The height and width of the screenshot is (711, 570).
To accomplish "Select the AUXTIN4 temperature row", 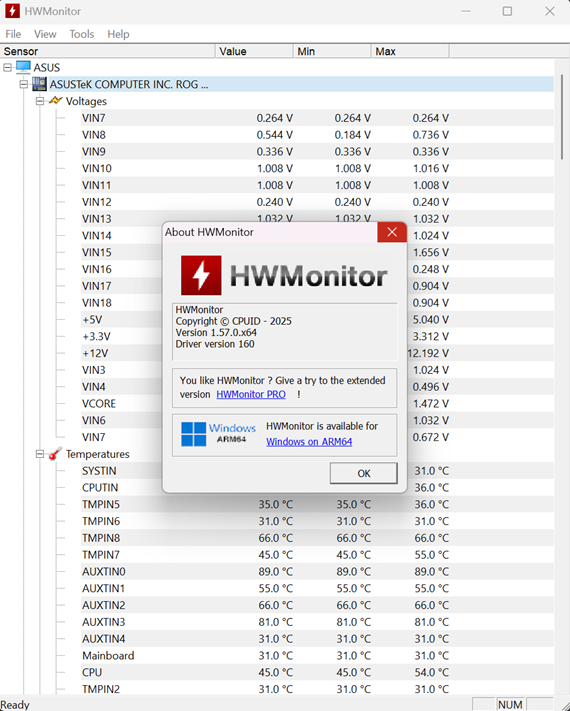I will click(x=317, y=638).
